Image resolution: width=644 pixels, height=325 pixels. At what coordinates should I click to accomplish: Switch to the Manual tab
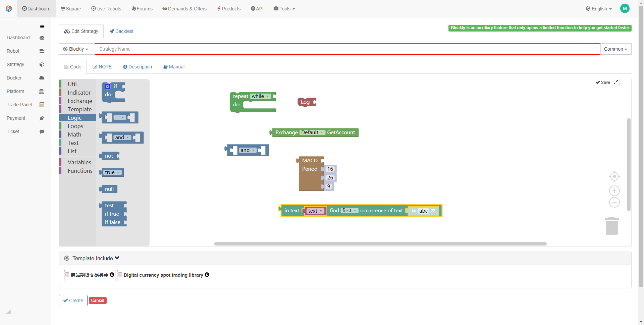pos(174,67)
